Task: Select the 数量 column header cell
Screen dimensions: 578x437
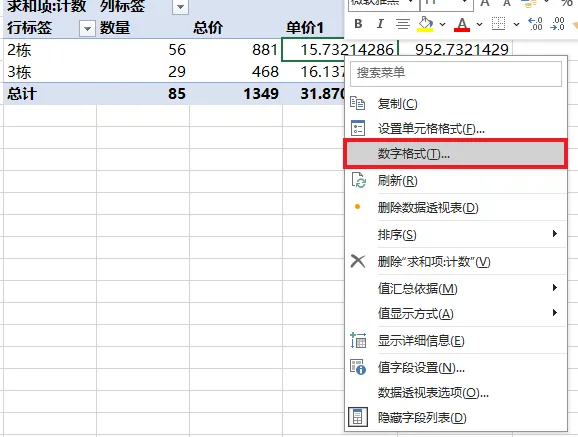Action: pos(143,28)
